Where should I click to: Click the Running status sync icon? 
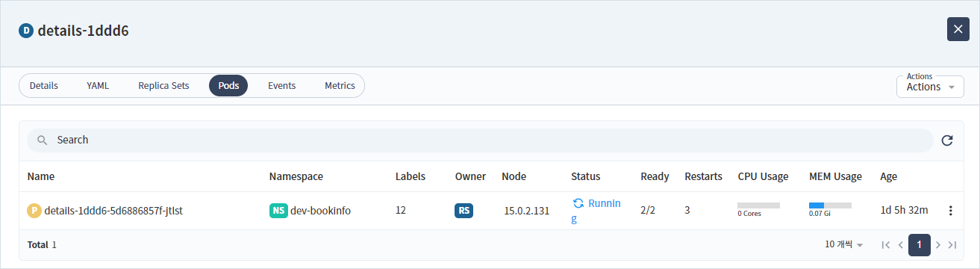(x=578, y=203)
